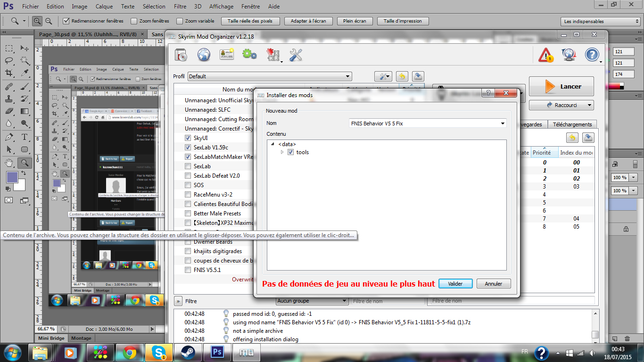The image size is (644, 362).
Task: Enable the SexLab Defeat V2.0 mod
Action: 188,176
